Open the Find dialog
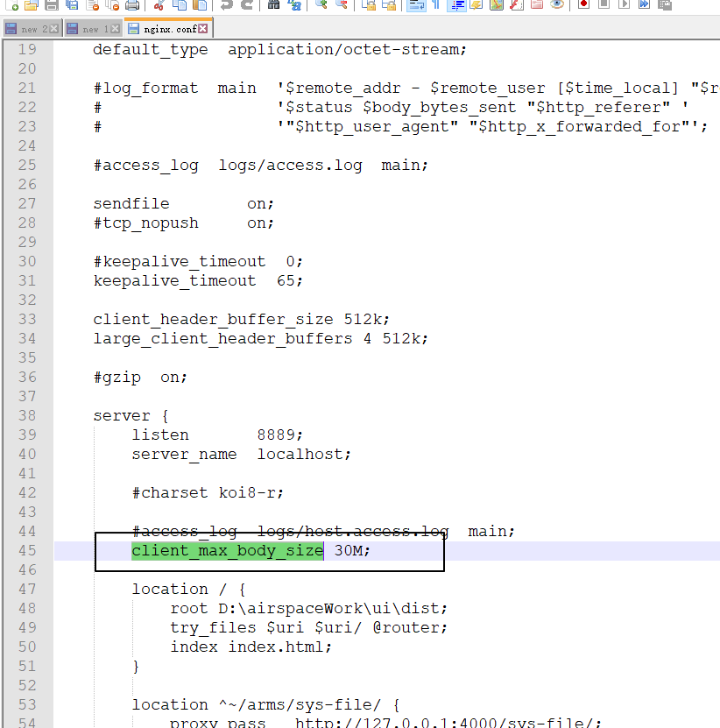The height and width of the screenshot is (728, 720). [273, 7]
